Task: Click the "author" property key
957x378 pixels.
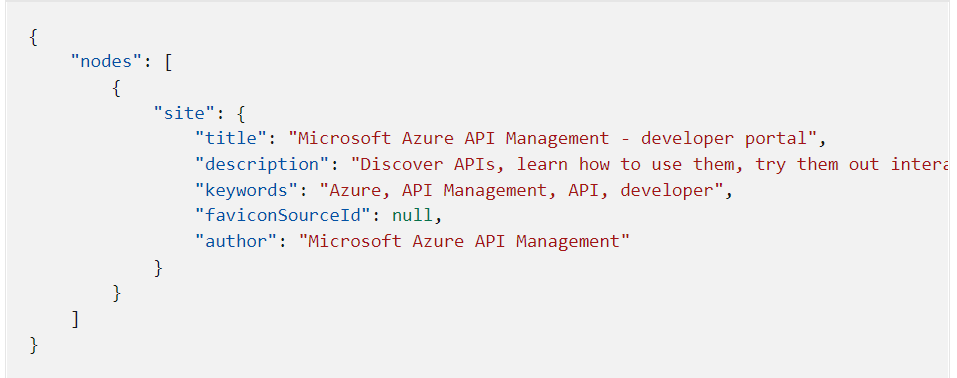Action: [x=237, y=241]
